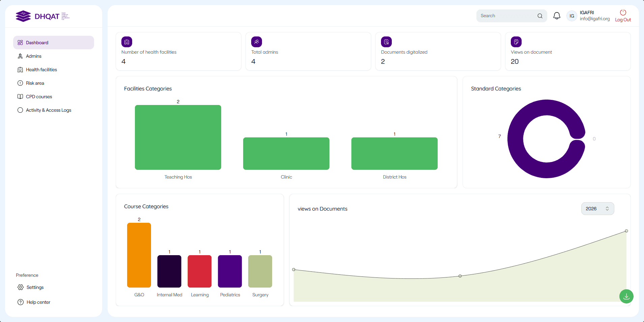Click the rightmost point on views line chart
This screenshot has width=644, height=322.
pos(626,231)
